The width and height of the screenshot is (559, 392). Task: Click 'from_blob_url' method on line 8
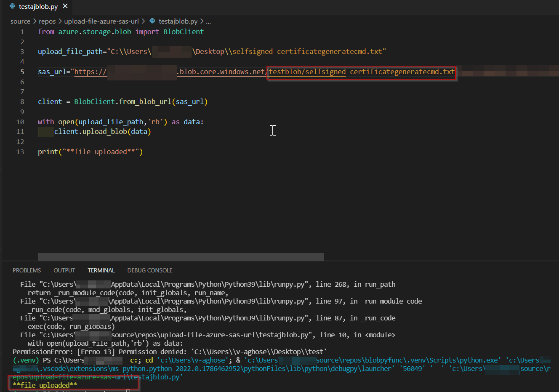pyautogui.click(x=145, y=101)
